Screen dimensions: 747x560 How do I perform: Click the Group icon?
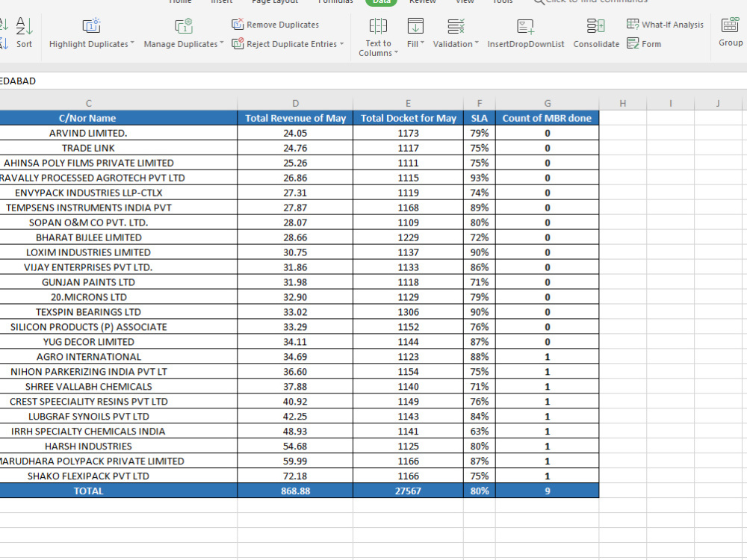pyautogui.click(x=730, y=25)
